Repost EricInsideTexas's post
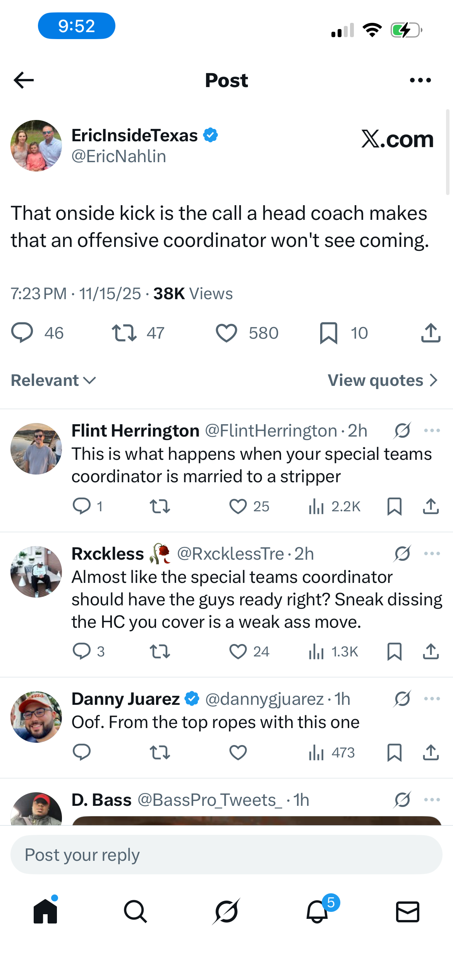Screen dimensions: 453x980 (124, 333)
